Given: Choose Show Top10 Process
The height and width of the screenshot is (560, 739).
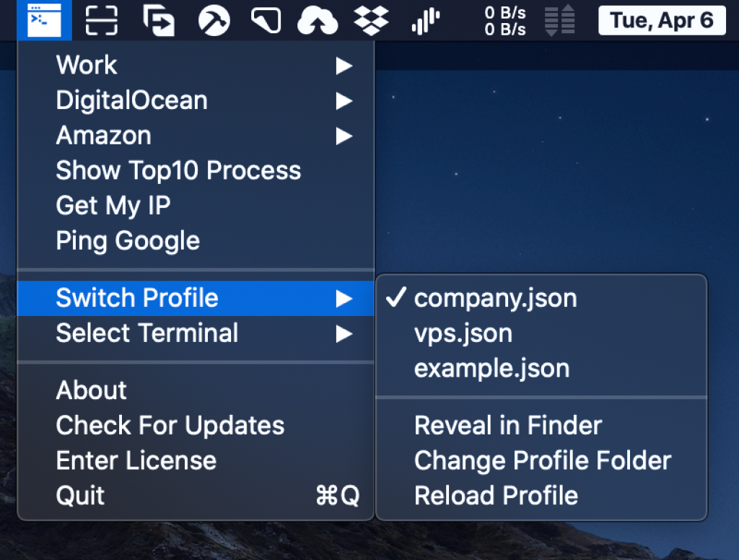Looking at the screenshot, I should pyautogui.click(x=178, y=171).
